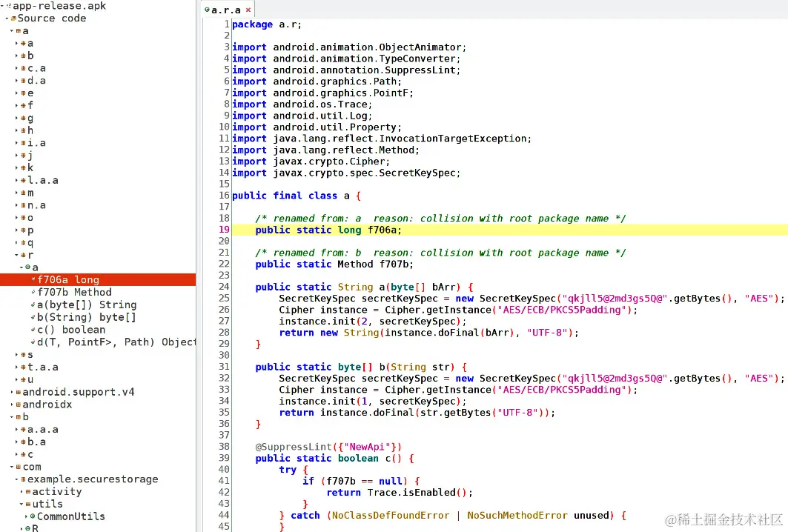Click the package icon beside d.a
The image size is (788, 532).
click(x=23, y=81)
